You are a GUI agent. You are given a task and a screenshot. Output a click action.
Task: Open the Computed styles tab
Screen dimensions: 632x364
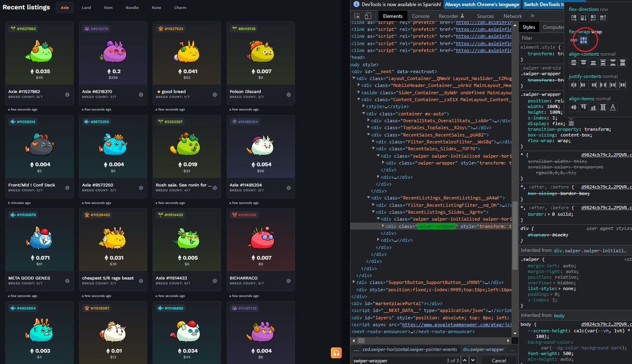pyautogui.click(x=553, y=27)
